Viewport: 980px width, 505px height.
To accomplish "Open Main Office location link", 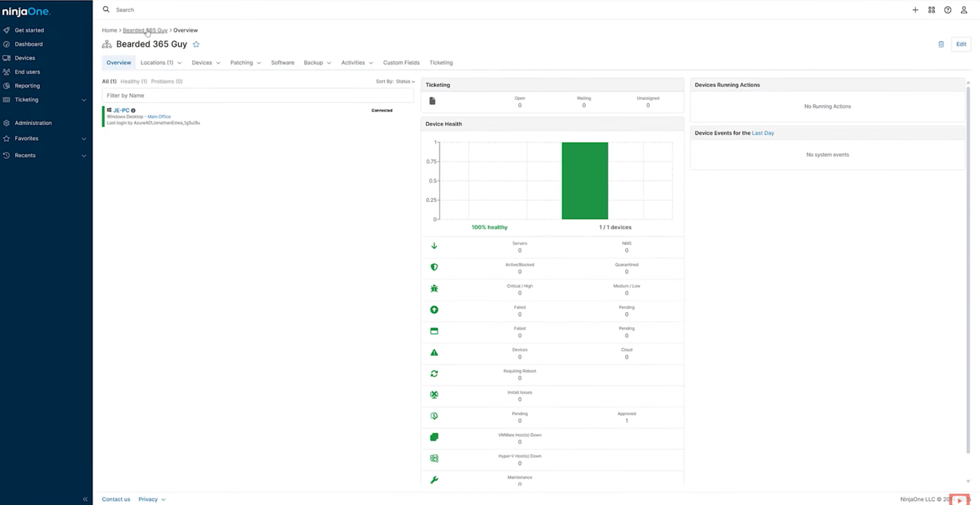I will 159,116.
